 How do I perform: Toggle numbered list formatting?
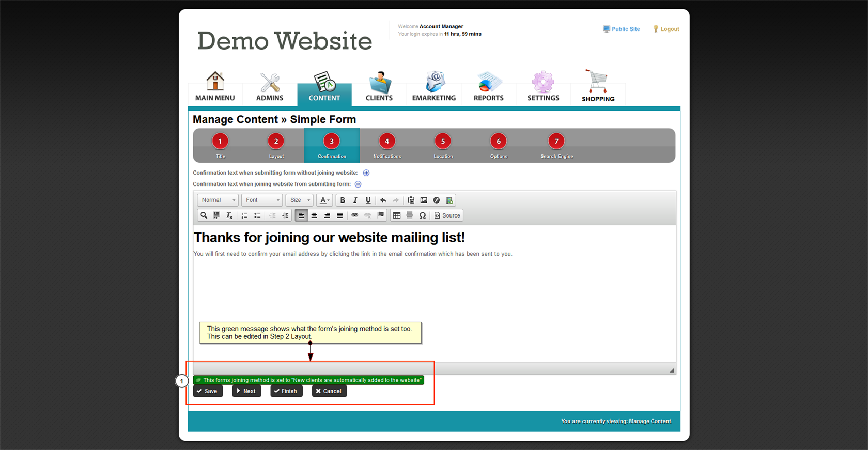(244, 215)
